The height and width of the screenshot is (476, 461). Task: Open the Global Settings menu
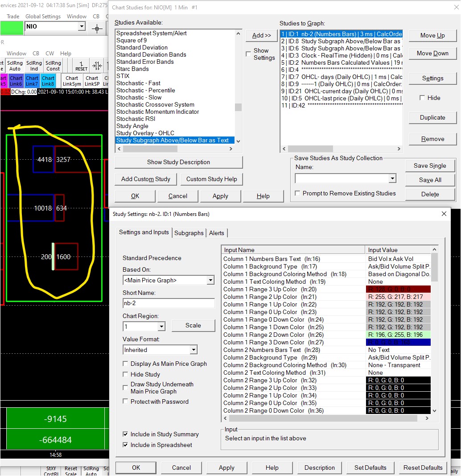[x=43, y=17]
